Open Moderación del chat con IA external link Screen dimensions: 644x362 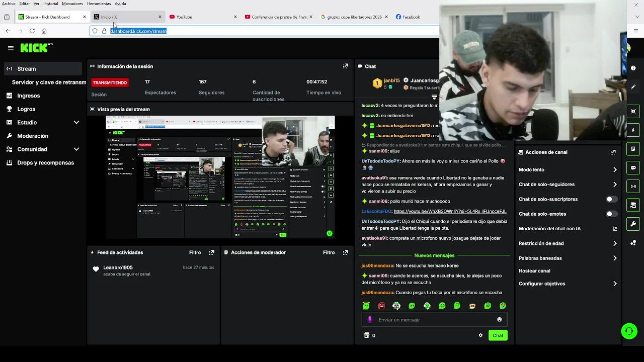click(614, 228)
